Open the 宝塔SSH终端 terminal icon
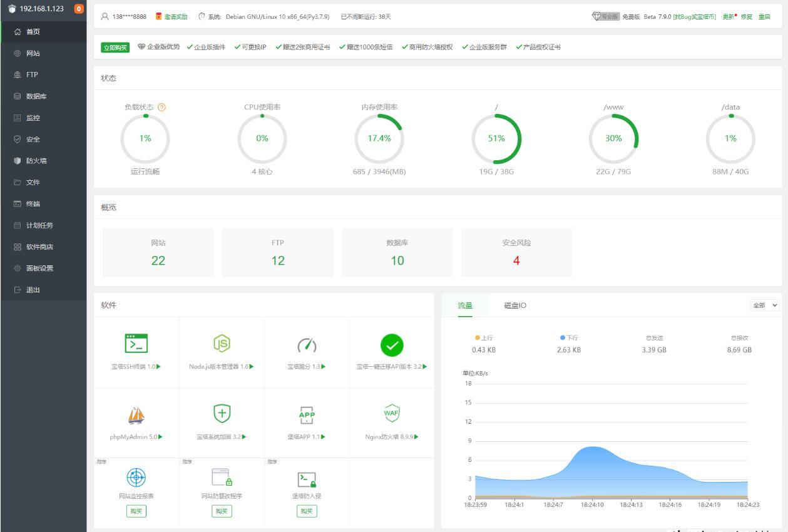Viewport: 788px width, 532px height. point(136,344)
